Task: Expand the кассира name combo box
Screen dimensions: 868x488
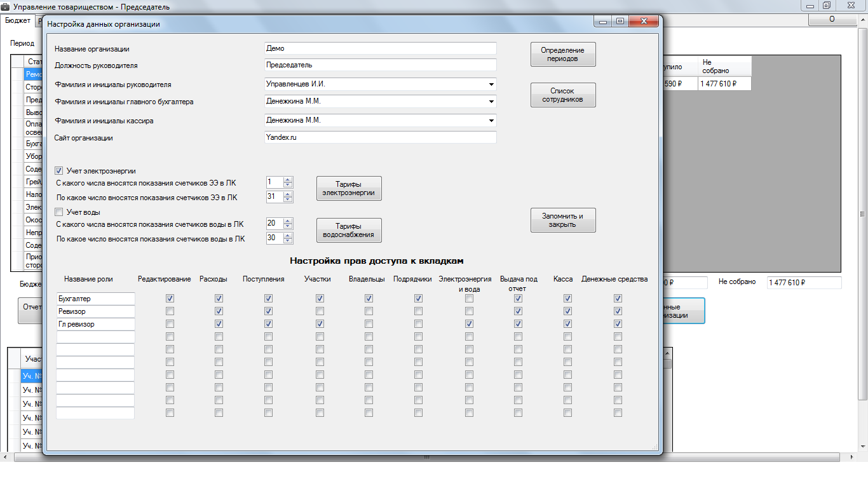Action: 491,121
